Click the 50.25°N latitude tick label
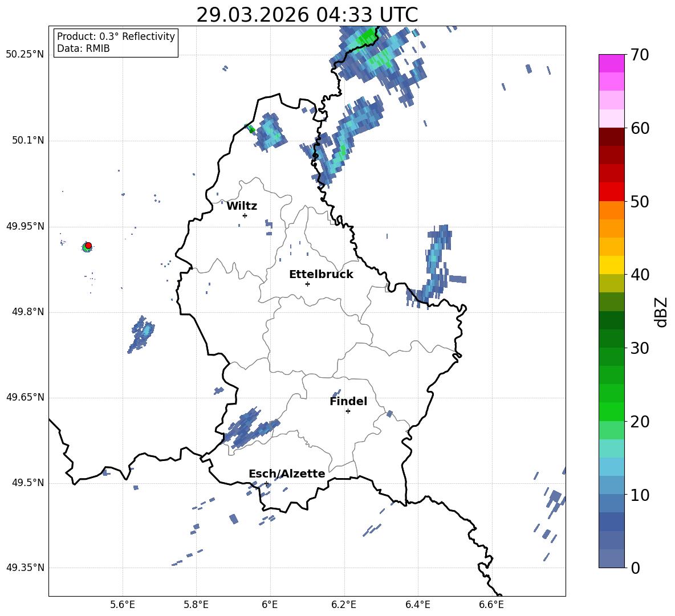This screenshot has width=675, height=616. pos(25,55)
